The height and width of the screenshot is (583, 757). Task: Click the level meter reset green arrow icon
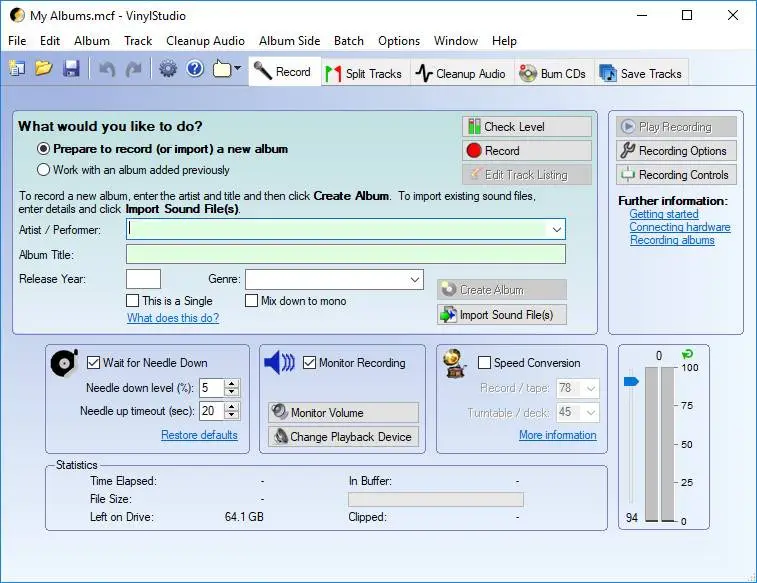687,354
